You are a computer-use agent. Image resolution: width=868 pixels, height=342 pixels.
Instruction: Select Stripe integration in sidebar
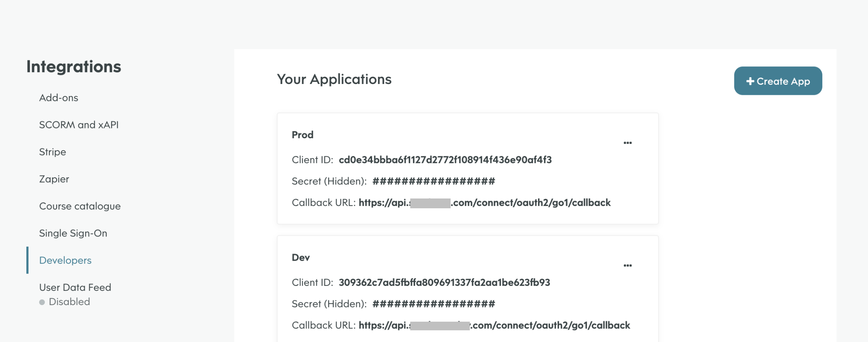pos(53,152)
